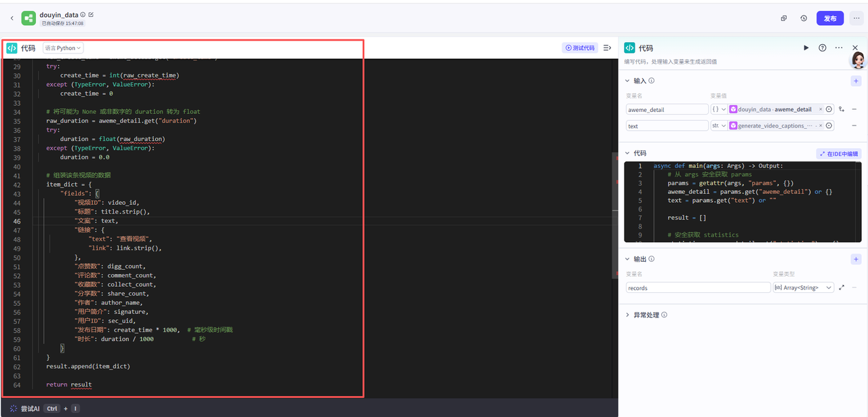Click the records variable name field
This screenshot has height=417, width=868.
[698, 287]
